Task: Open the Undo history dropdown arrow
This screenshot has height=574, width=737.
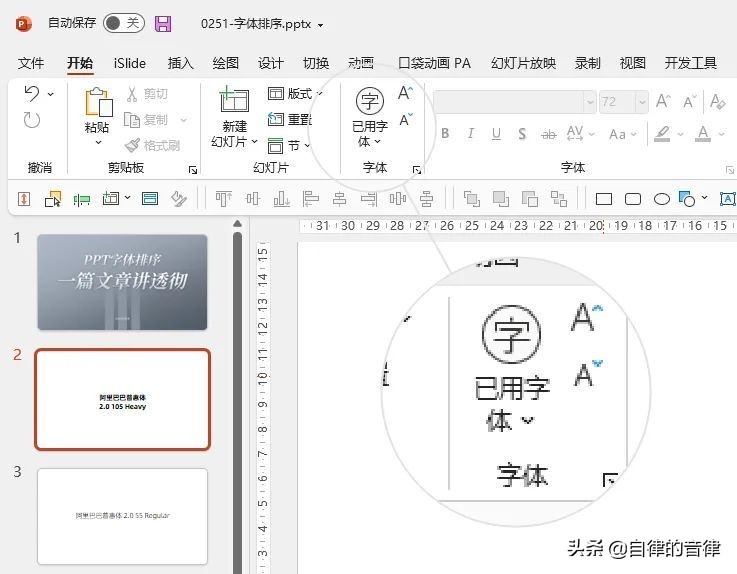Action: [x=50, y=94]
